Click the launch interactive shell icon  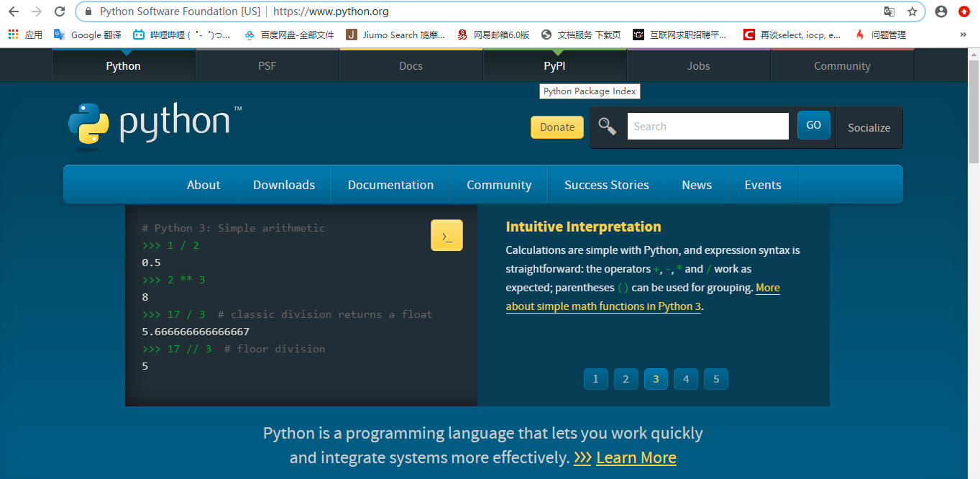coord(447,236)
